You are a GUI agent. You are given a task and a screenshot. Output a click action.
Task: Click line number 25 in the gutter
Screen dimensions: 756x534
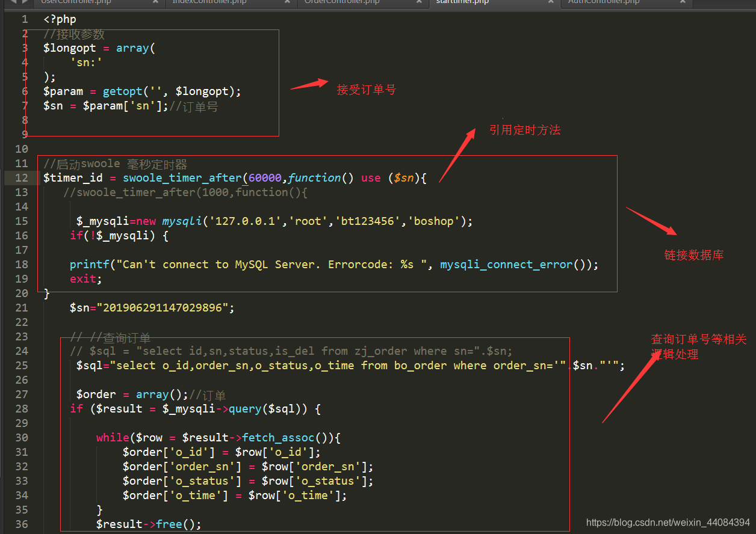(22, 366)
